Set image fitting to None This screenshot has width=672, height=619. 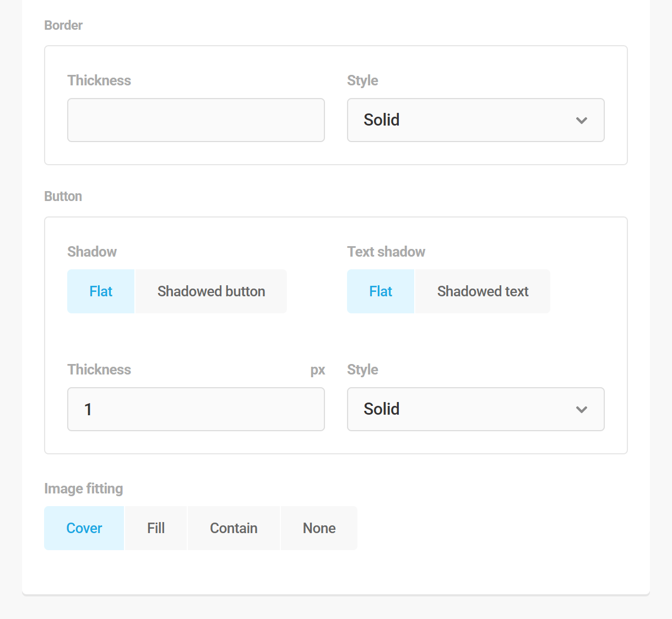click(x=319, y=528)
